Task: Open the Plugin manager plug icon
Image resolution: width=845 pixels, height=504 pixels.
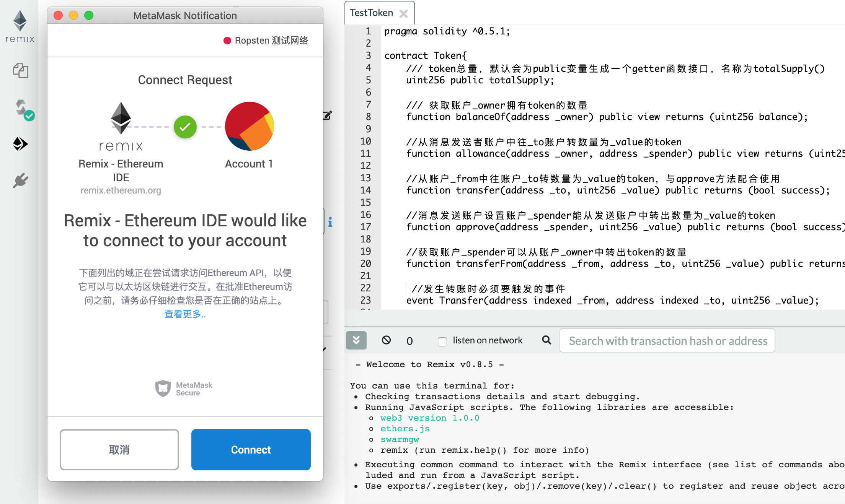Action: [20, 180]
